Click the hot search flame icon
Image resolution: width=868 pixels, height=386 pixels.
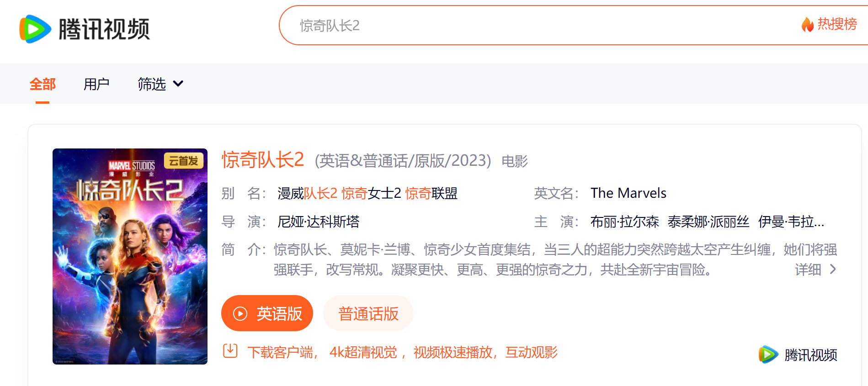point(807,25)
